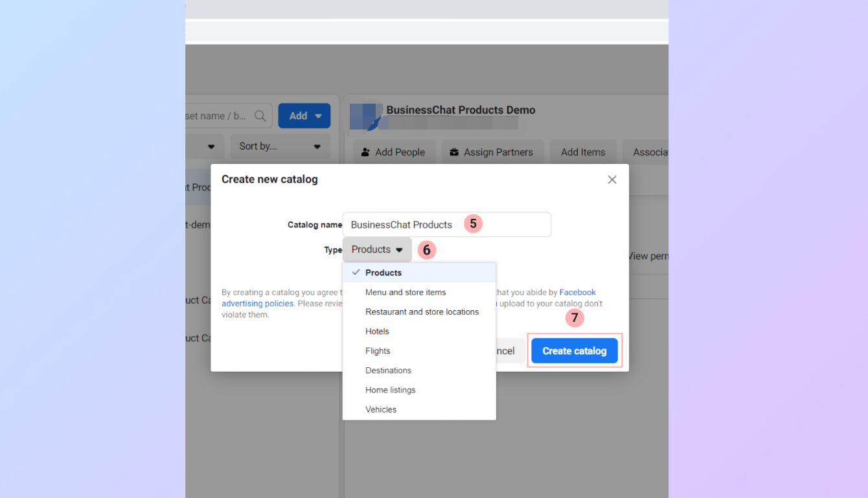Screen dimensions: 868x498
Task: Open the advertising policies link
Action: coord(257,303)
